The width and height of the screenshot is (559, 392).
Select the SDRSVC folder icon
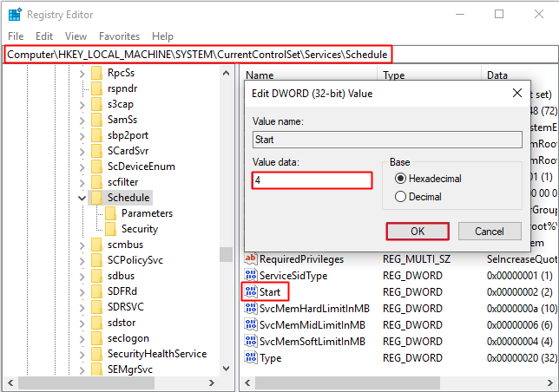pyautogui.click(x=96, y=307)
